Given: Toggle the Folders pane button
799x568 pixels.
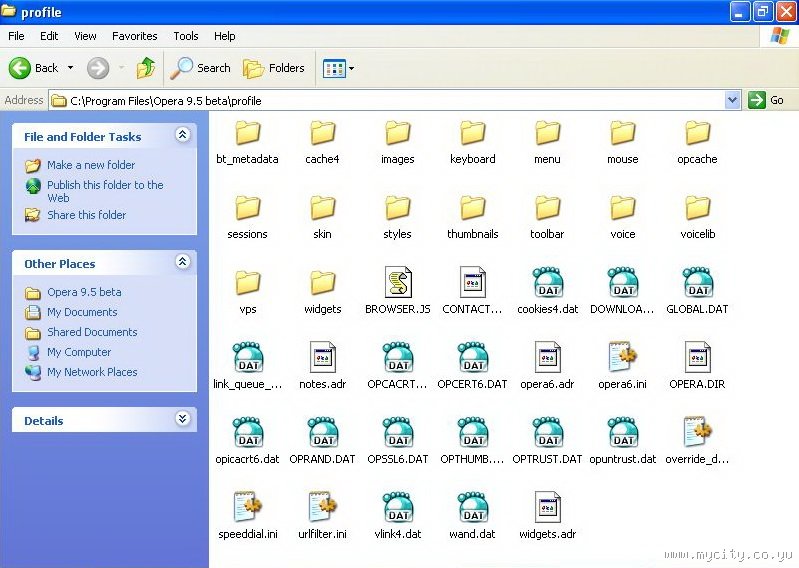Looking at the screenshot, I should 274,68.
